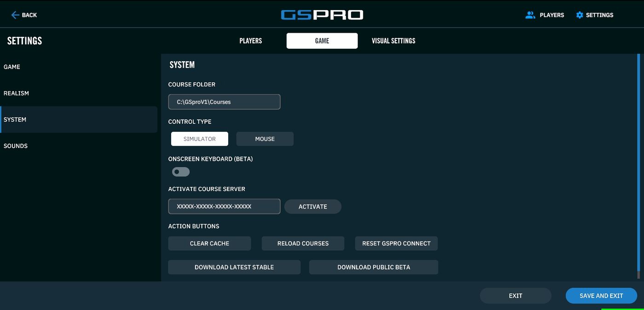Image resolution: width=644 pixels, height=310 pixels.
Task: Click the settings panel vertical scrollbar
Action: click(x=638, y=166)
